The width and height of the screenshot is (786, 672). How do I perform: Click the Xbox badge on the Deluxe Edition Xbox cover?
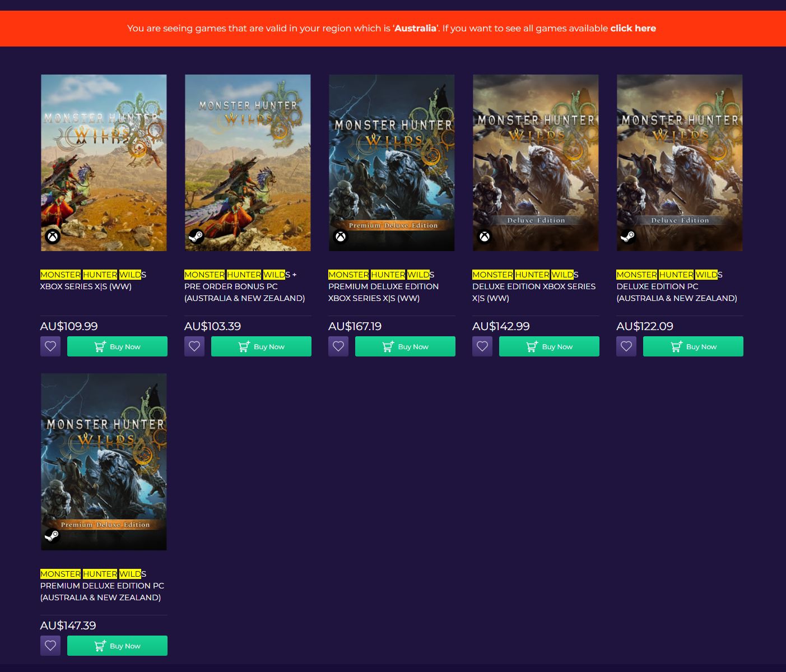click(485, 237)
